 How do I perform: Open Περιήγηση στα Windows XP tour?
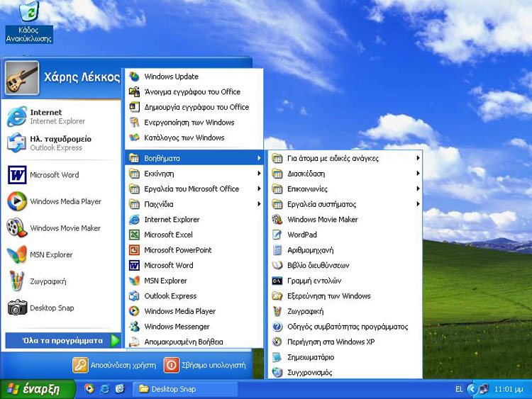click(x=345, y=342)
